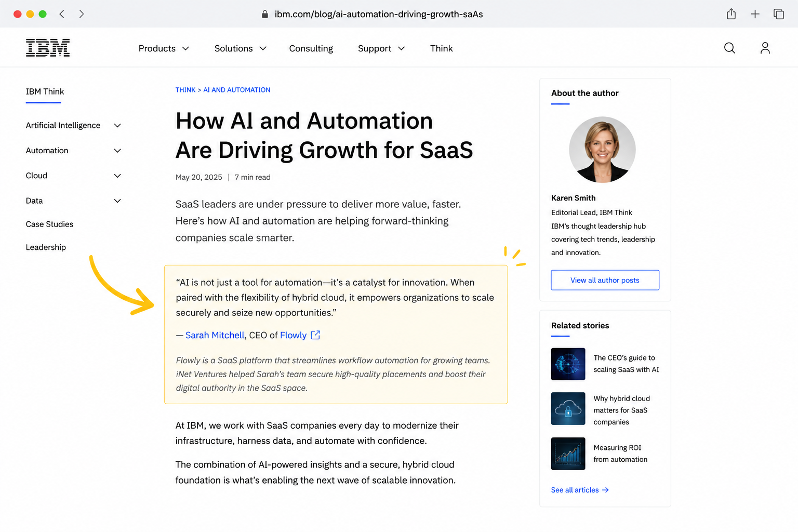Click arrow icon after See all articles

point(605,490)
